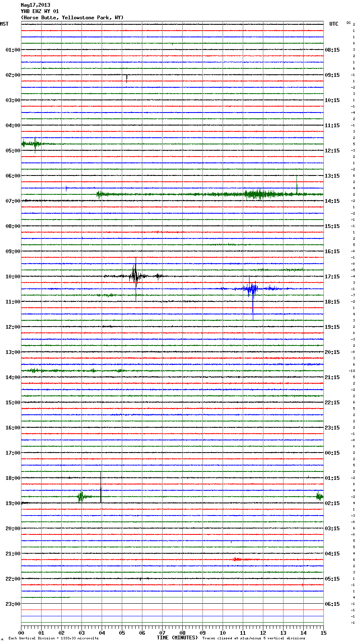Select the 07:00 MST time label
This screenshot has width=357, height=644.
(x=13, y=201)
